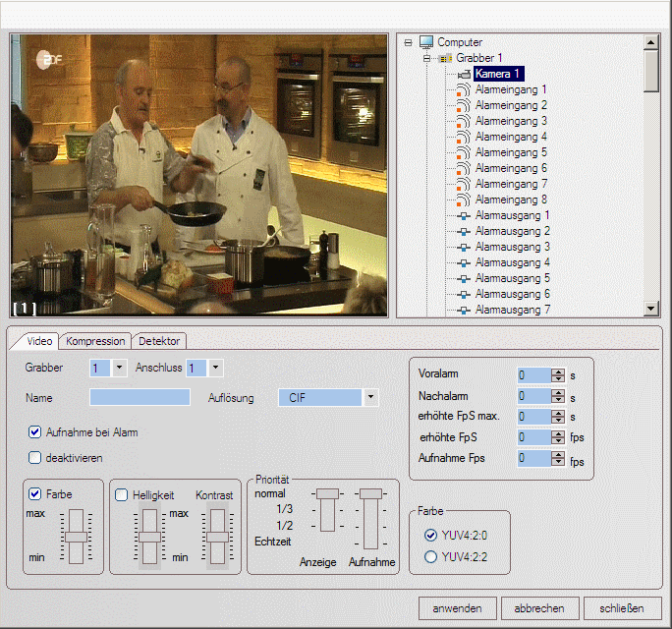The height and width of the screenshot is (629, 672).
Task: Click the Voralarm value field
Action: coord(534,375)
